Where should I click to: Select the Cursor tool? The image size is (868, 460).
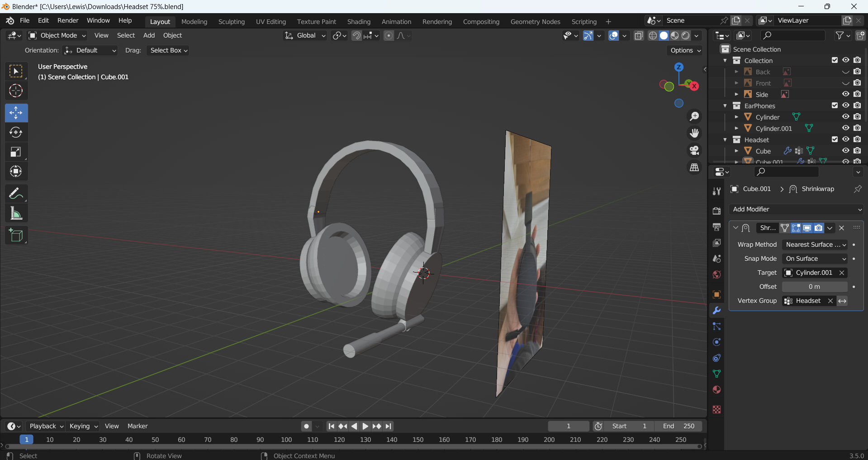pyautogui.click(x=16, y=91)
